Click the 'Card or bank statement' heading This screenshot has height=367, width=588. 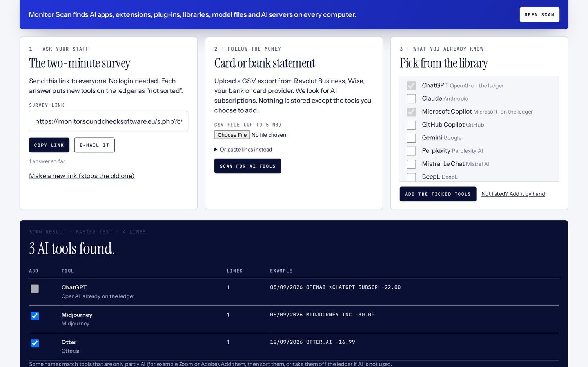click(x=265, y=63)
